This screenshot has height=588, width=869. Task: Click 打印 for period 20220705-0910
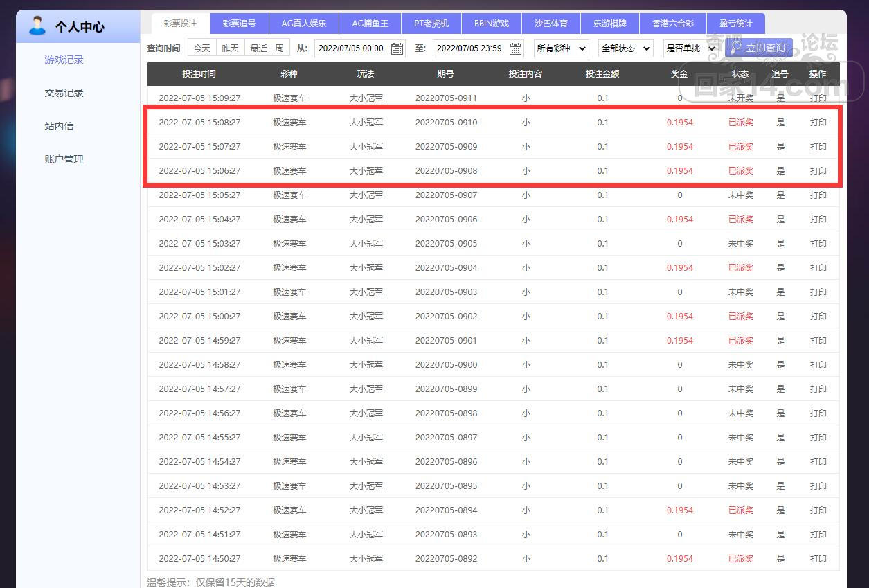pyautogui.click(x=818, y=123)
